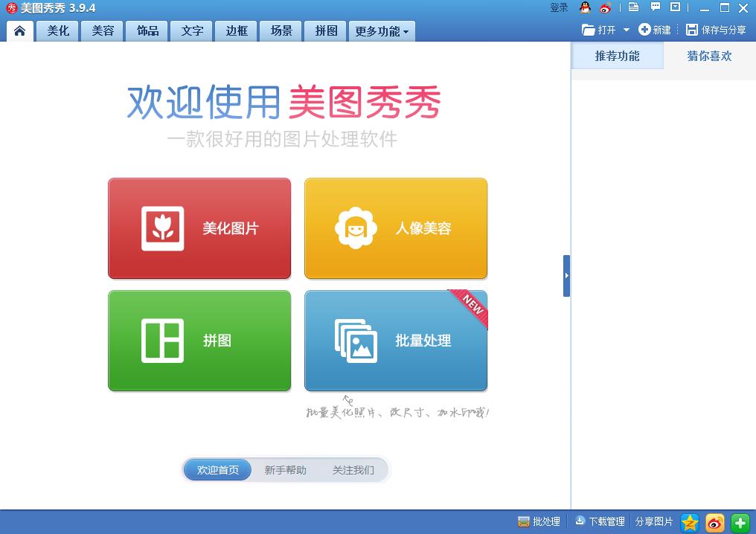Switch to the 猜你喜欢 panel tab
The image size is (756, 534).
pyautogui.click(x=708, y=55)
